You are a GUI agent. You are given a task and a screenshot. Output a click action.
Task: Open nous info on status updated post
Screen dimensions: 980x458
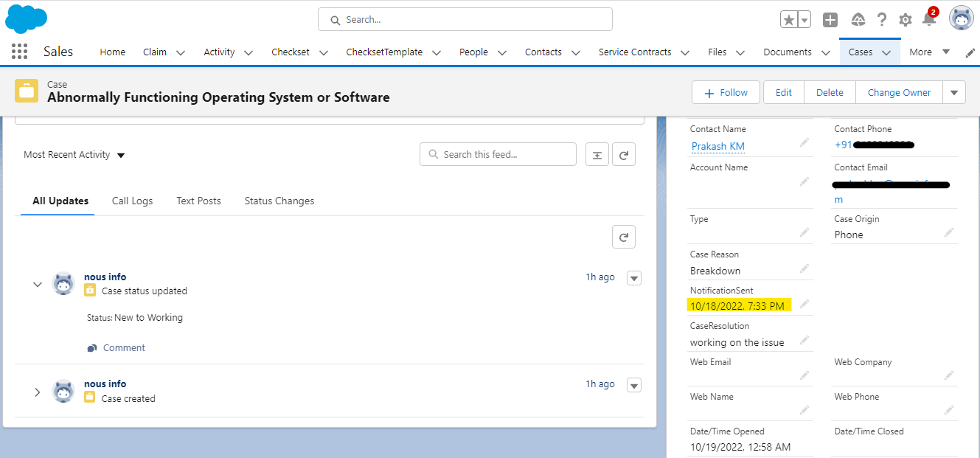click(x=105, y=277)
